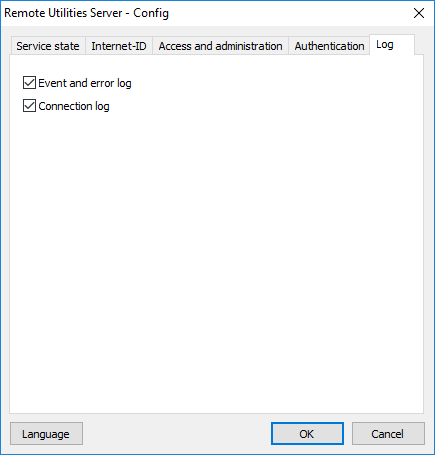This screenshot has width=435, height=455.
Task: Toggle the checkmark box beside Event and error log
Action: pos(29,83)
